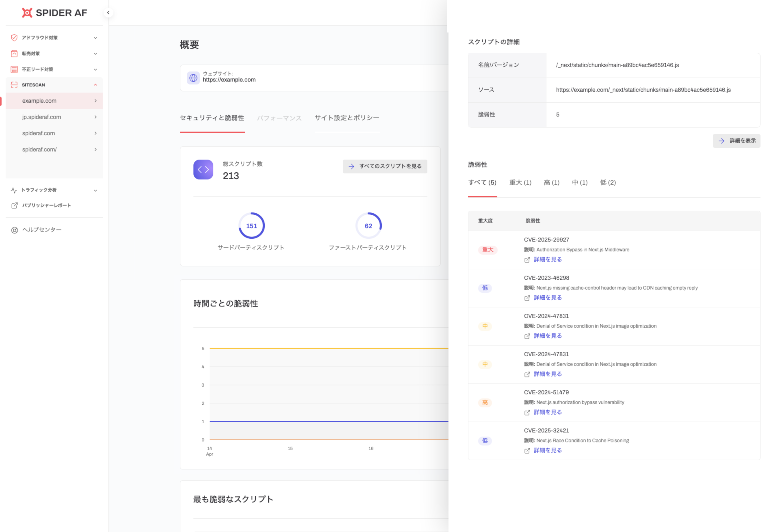Filter vulnerabilities by 低 (2) tab
Image resolution: width=780 pixels, height=532 pixels.
pos(608,183)
